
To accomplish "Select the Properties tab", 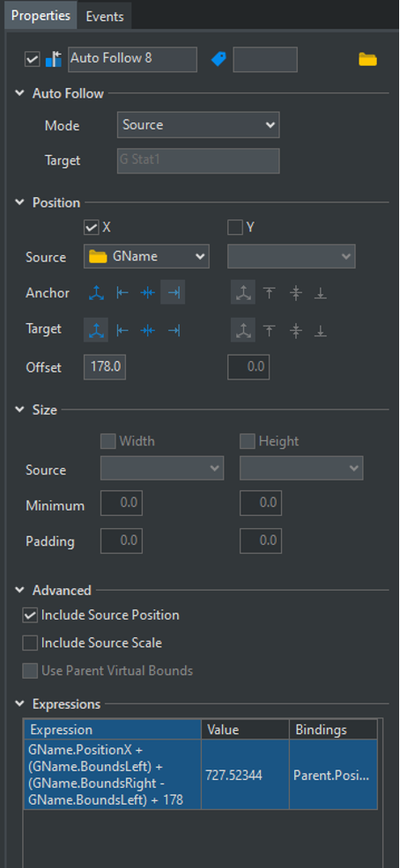I will click(41, 16).
